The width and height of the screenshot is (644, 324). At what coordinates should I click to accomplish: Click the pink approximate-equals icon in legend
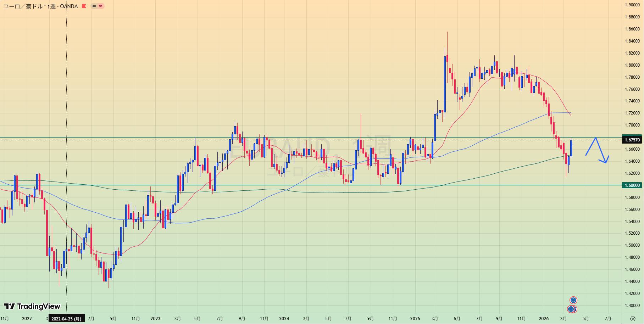[x=101, y=6]
